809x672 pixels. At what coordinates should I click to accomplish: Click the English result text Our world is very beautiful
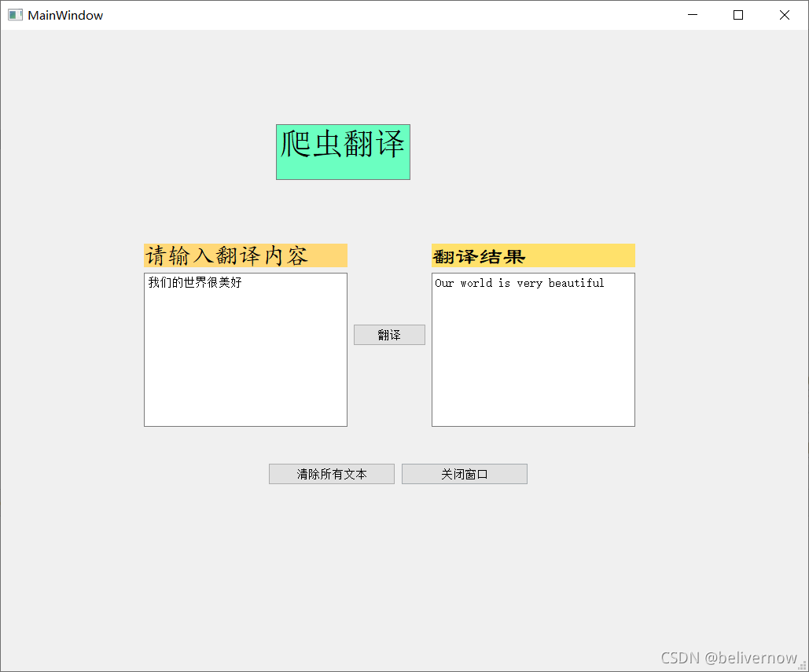pos(519,283)
